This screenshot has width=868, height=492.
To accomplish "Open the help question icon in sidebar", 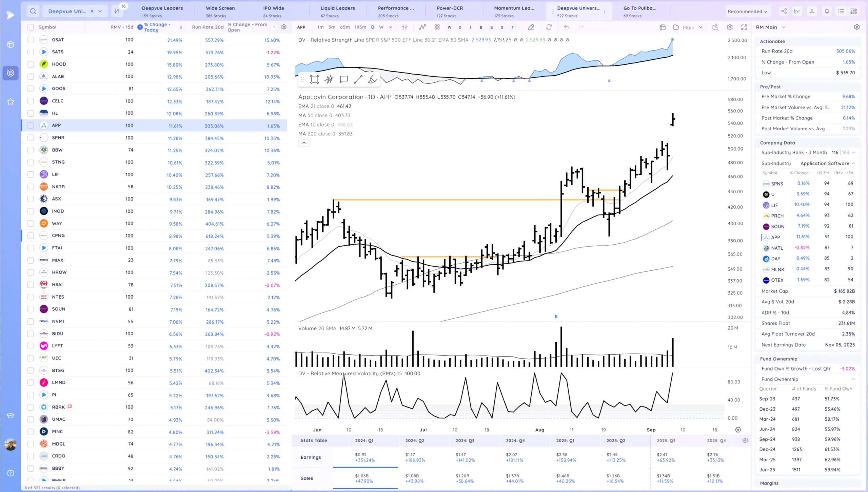I will click(11, 473).
